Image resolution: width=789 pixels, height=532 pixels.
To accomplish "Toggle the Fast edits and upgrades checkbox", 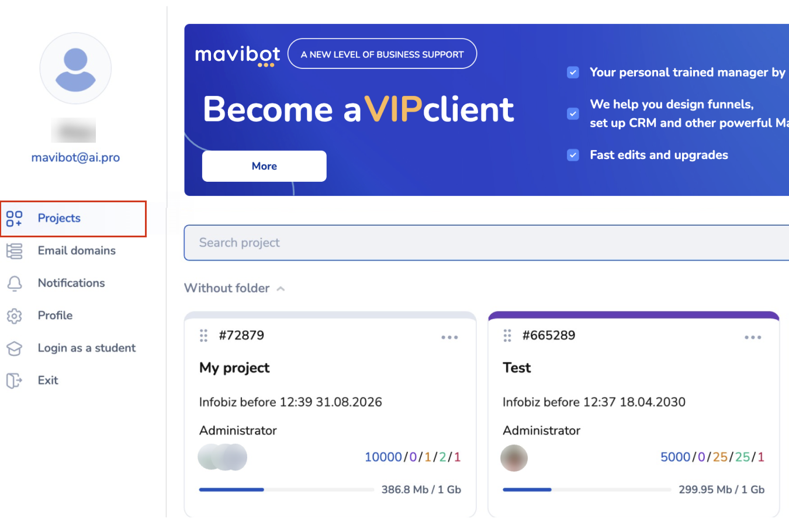I will tap(573, 155).
